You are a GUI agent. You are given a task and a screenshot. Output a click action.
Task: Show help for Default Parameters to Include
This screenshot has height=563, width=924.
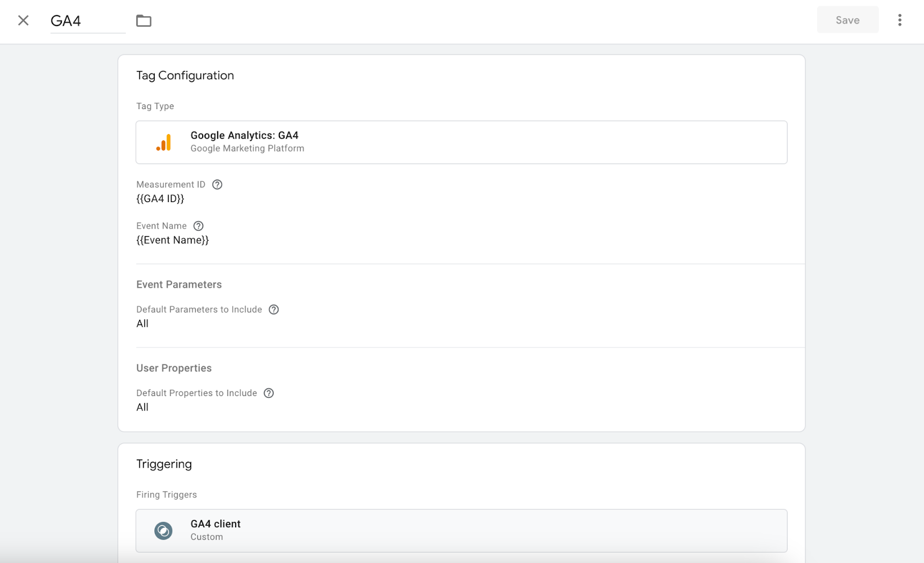pyautogui.click(x=274, y=310)
